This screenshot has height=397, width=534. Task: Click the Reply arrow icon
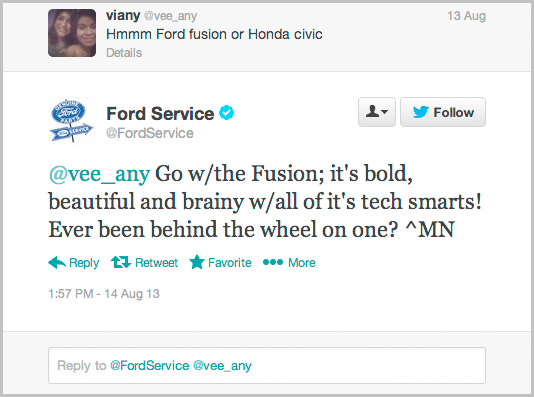tap(57, 263)
